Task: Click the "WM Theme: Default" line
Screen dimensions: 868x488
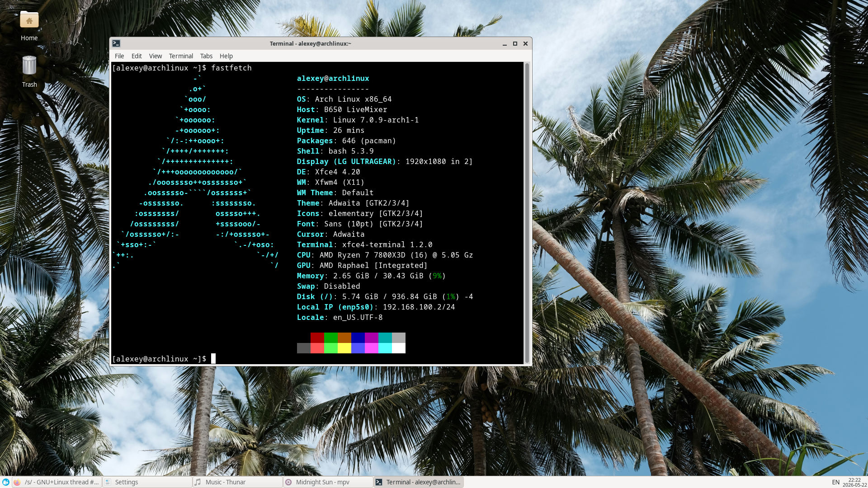Action: point(335,192)
